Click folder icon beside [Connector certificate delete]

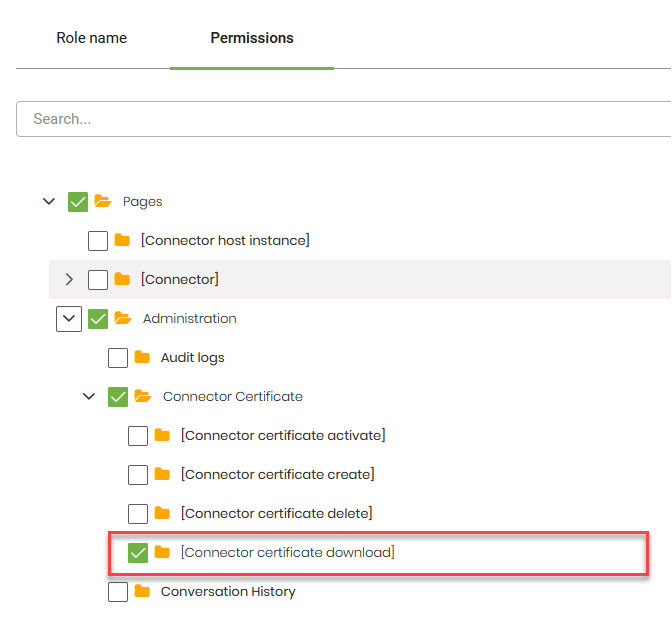click(x=162, y=514)
